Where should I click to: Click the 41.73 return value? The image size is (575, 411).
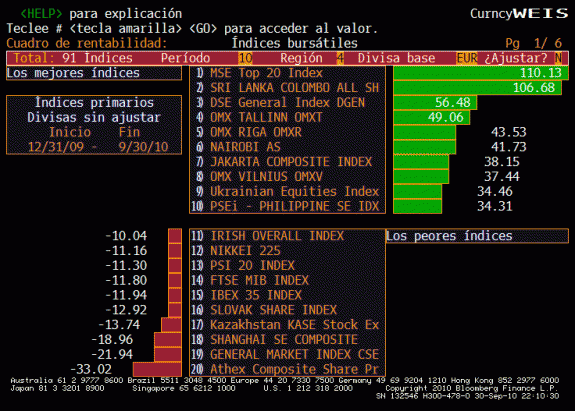(509, 147)
